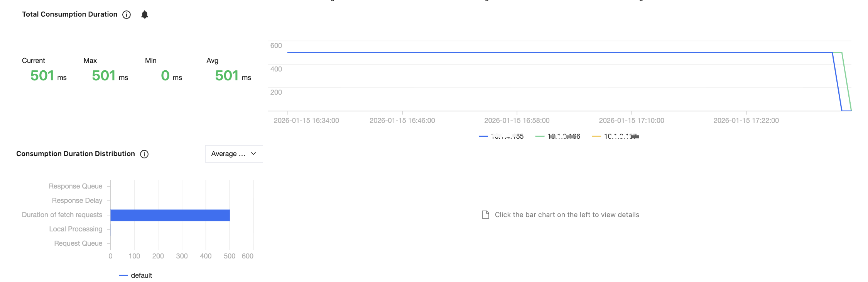Image resolution: width=868 pixels, height=282 pixels.
Task: Click the info icon beside Total Consumption Duration
Action: pos(127,15)
